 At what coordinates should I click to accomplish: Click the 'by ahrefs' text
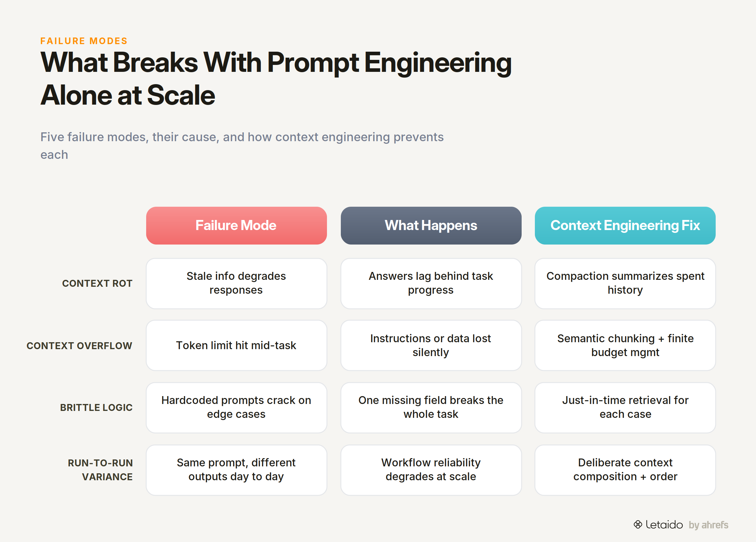[708, 525]
